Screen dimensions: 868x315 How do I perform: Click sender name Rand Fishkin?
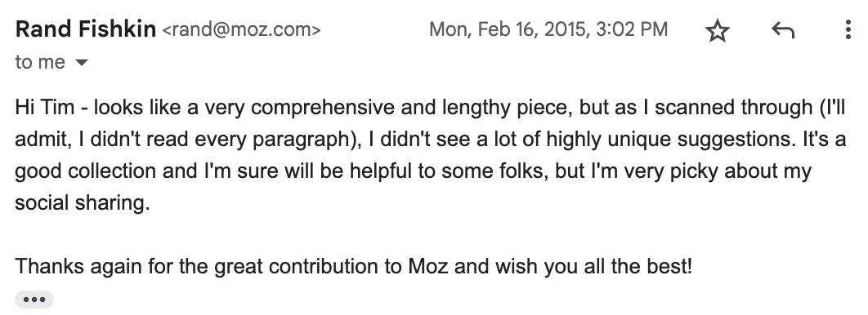[86, 29]
